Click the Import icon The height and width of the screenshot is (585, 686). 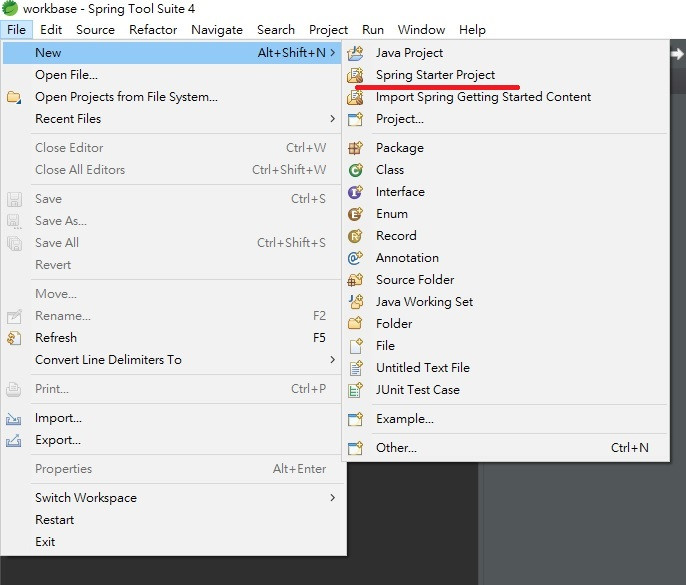[x=14, y=419]
